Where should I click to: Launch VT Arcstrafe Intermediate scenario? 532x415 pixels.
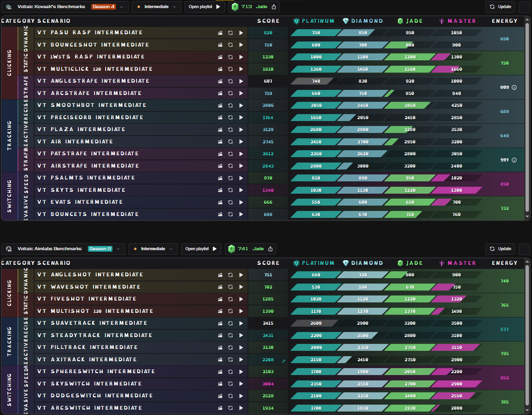tap(241, 93)
